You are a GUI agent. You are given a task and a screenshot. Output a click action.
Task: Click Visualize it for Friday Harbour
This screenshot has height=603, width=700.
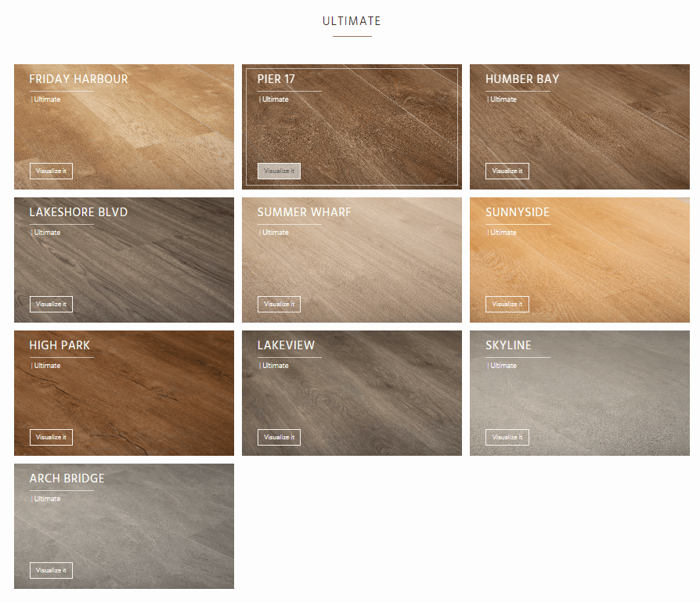tap(50, 171)
